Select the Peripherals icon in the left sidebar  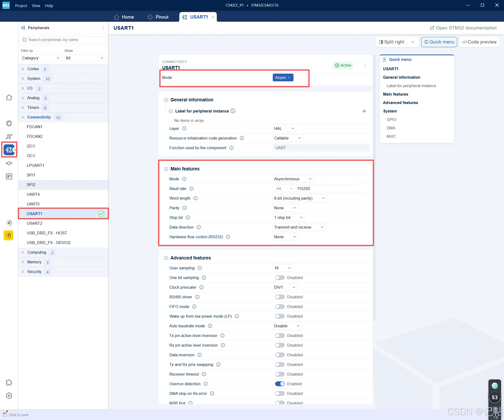click(9, 150)
